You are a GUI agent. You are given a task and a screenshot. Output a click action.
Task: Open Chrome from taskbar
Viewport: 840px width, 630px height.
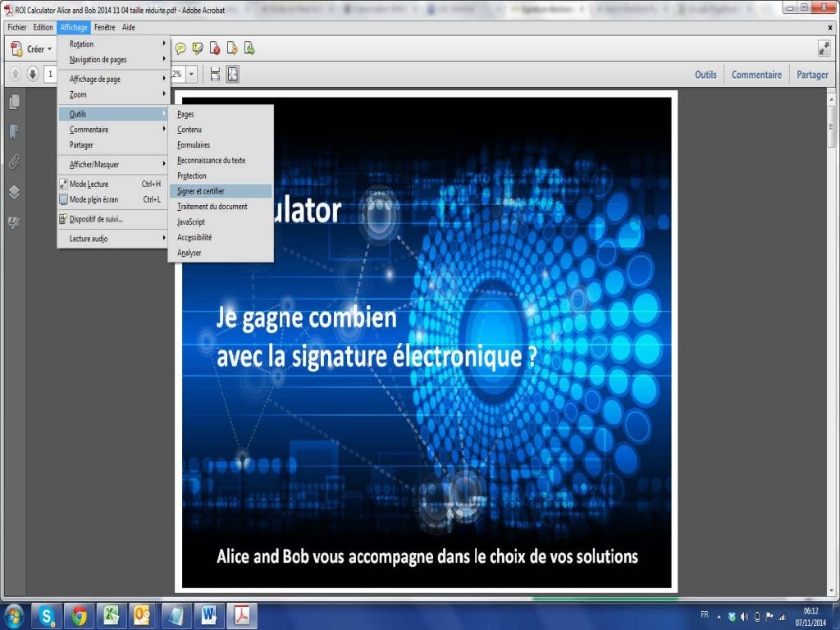(80, 616)
